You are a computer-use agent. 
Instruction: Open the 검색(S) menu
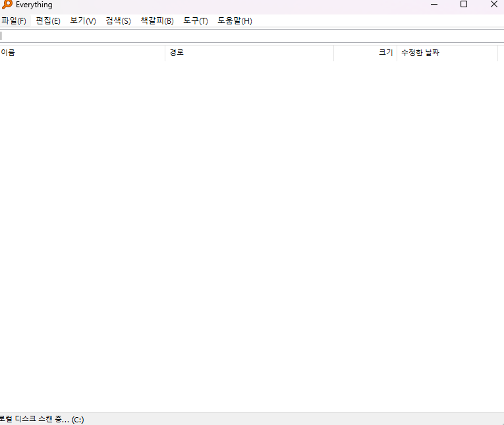coord(119,21)
